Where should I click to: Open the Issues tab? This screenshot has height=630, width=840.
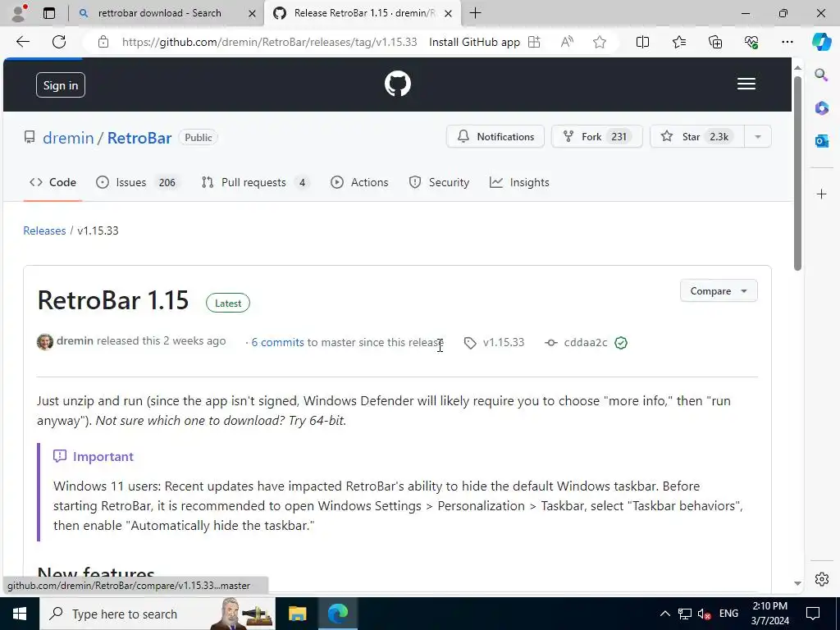click(138, 182)
